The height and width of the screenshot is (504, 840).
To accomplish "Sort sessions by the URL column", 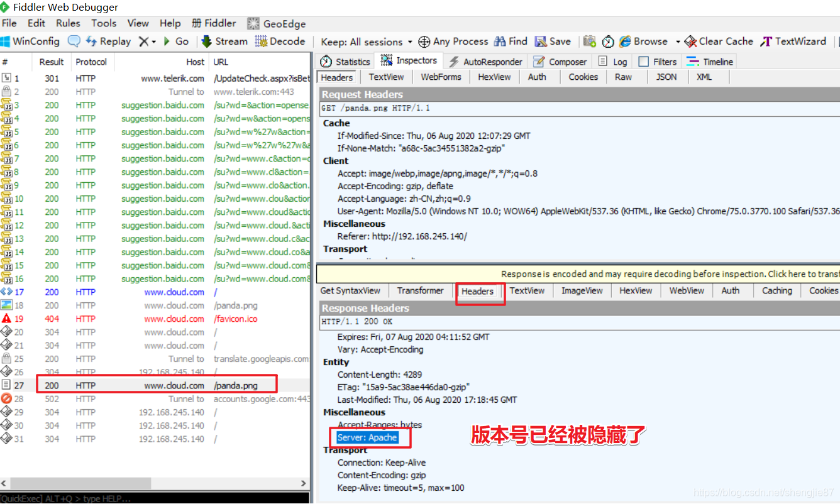I will [x=260, y=62].
